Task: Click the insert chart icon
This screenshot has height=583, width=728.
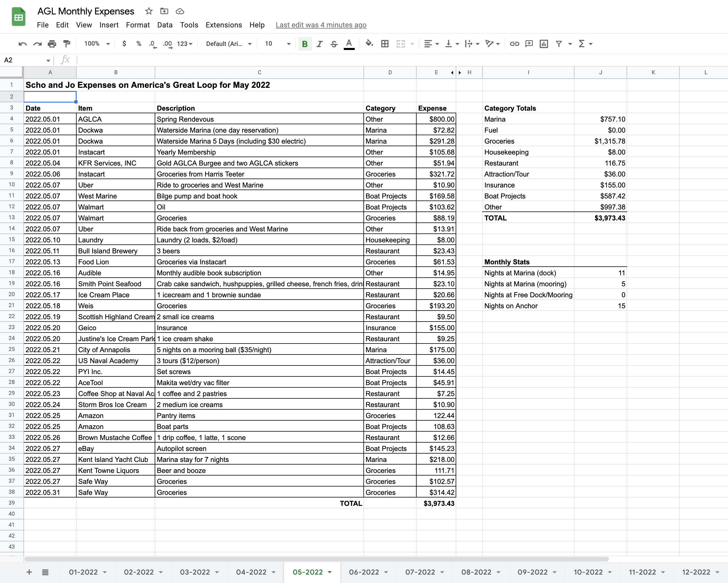Action: [544, 44]
